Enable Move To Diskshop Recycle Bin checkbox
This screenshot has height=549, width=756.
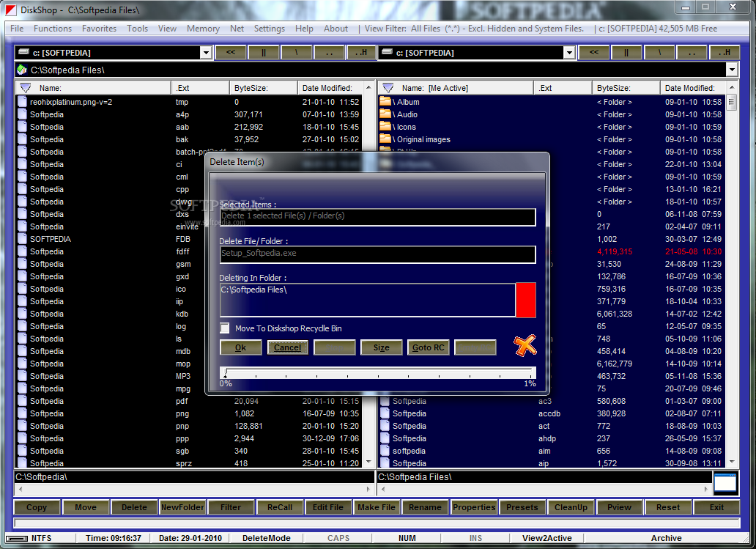pyautogui.click(x=225, y=328)
